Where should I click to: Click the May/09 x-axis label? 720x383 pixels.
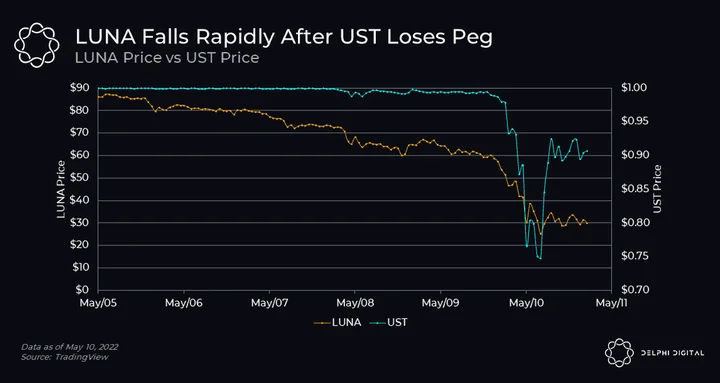click(441, 303)
